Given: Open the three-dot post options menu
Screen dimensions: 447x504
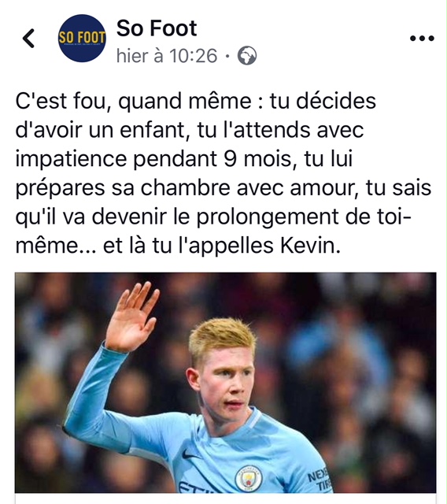Looking at the screenshot, I should point(422,39).
